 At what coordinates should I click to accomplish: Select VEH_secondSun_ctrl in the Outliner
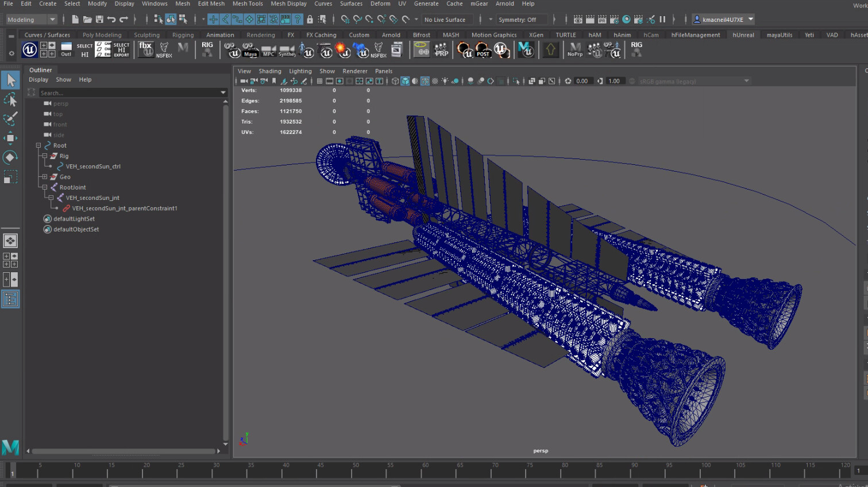[93, 167]
